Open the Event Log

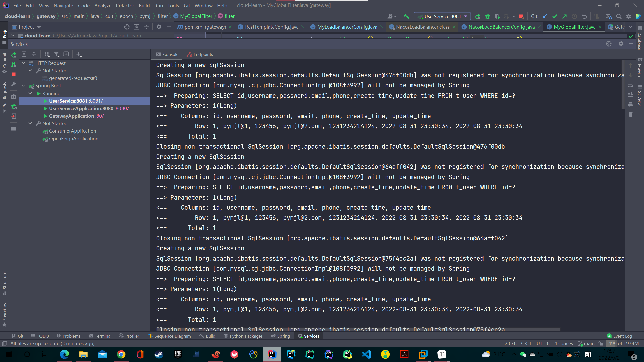(620, 336)
